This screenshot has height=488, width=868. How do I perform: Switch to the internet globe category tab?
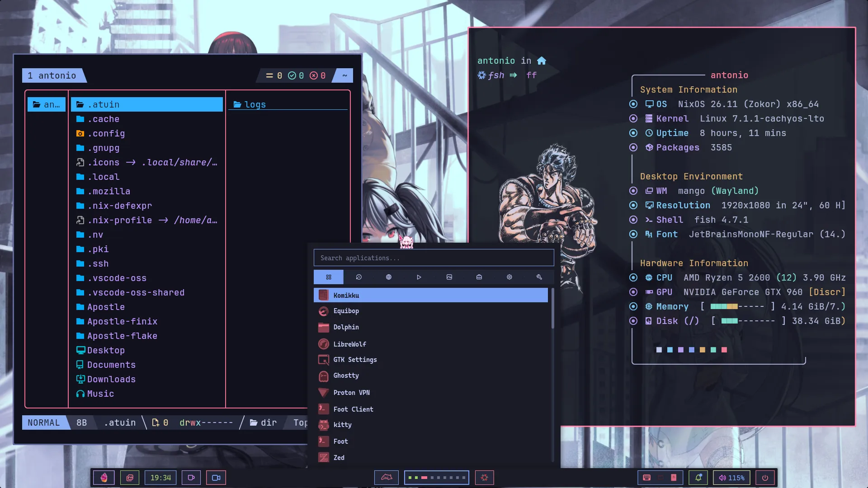[389, 277]
